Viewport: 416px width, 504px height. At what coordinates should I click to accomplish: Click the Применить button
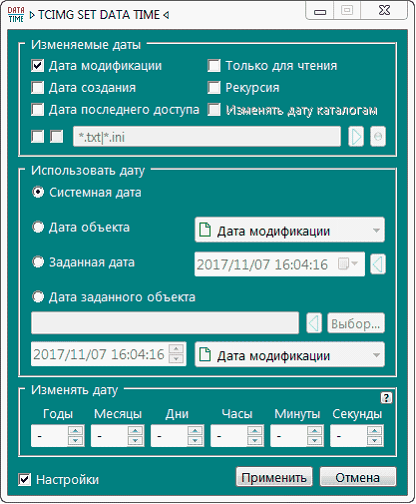tap(274, 477)
